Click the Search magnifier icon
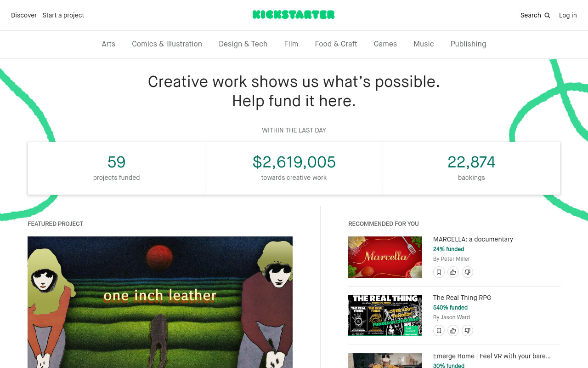588x368 pixels. 547,15
